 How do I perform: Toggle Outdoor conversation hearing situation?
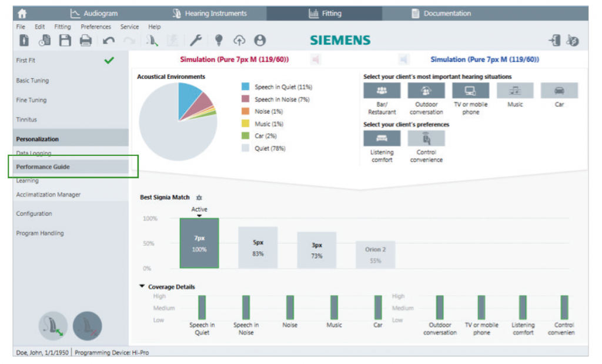[x=426, y=91]
